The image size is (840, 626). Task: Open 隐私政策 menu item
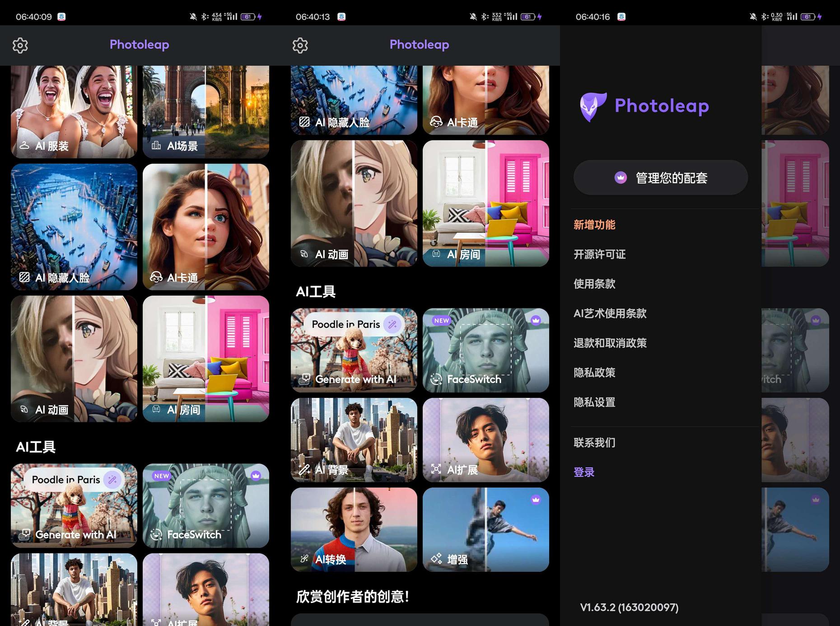click(594, 373)
